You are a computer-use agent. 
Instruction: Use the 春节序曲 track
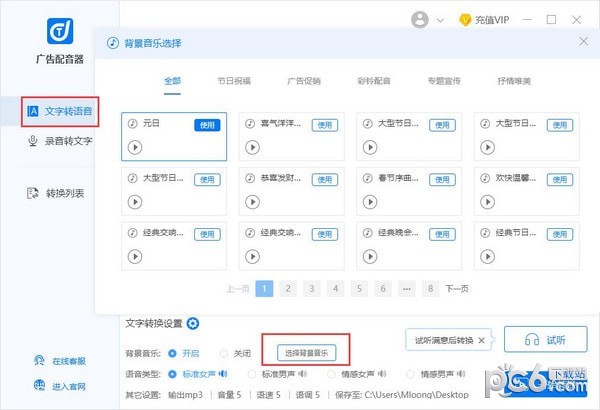pyautogui.click(x=442, y=180)
